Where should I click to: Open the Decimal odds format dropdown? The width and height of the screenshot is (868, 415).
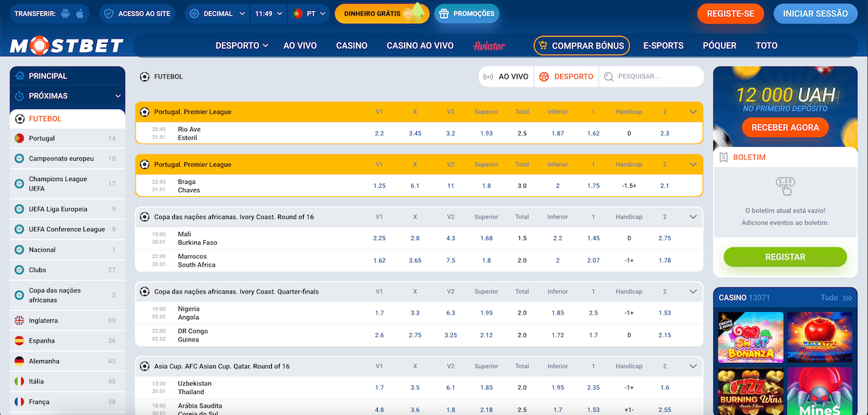(x=218, y=14)
